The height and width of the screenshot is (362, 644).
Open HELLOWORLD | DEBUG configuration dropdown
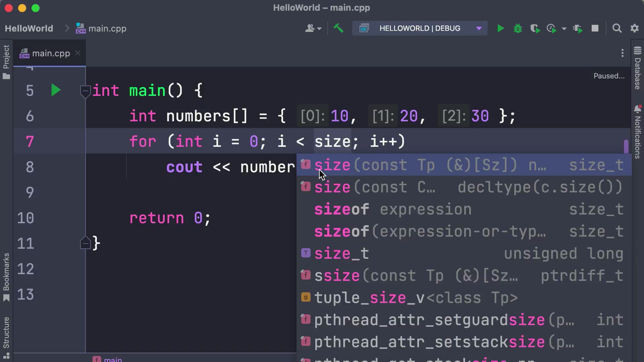pos(420,28)
